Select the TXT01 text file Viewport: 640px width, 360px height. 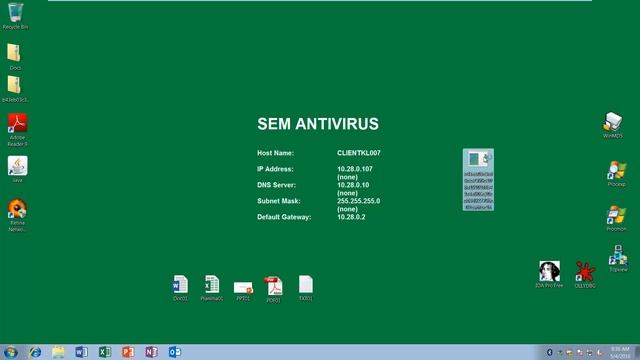pyautogui.click(x=306, y=288)
